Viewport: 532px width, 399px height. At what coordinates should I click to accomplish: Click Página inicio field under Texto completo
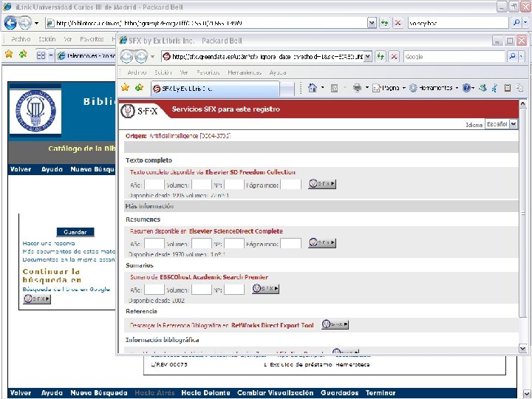tap(291, 185)
